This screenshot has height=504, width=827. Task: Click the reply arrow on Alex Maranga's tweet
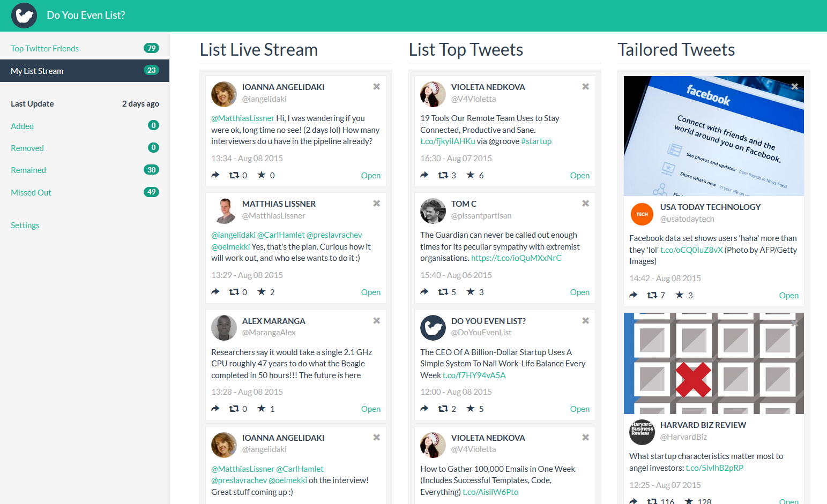[x=215, y=408]
